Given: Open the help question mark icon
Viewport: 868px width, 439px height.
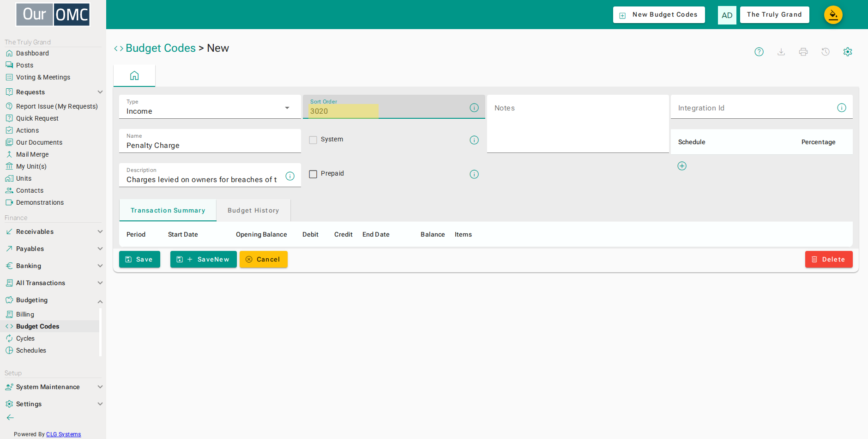Looking at the screenshot, I should 759,52.
